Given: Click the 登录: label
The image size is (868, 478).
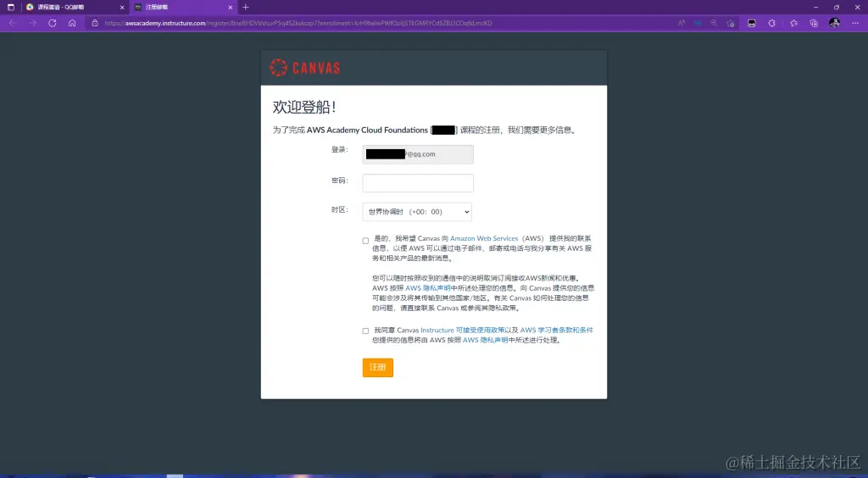Looking at the screenshot, I should tap(339, 149).
